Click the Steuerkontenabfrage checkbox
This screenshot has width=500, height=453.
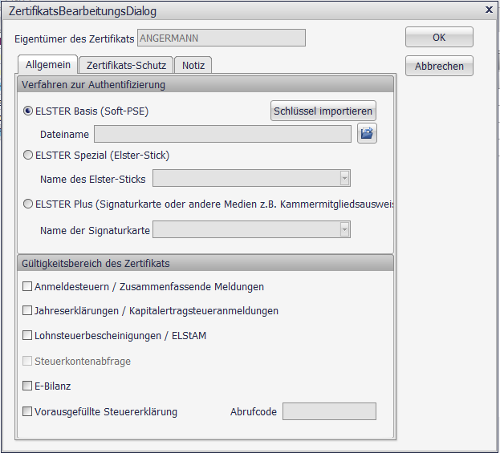[27, 361]
